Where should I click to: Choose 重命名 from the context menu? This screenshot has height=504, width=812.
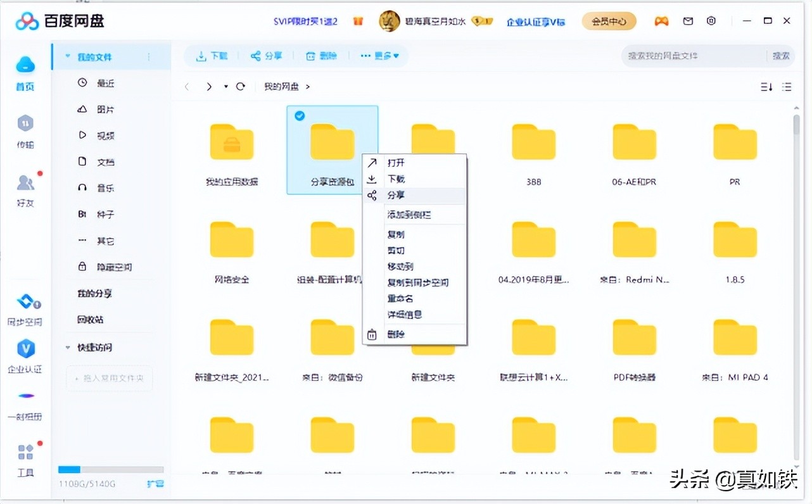400,298
